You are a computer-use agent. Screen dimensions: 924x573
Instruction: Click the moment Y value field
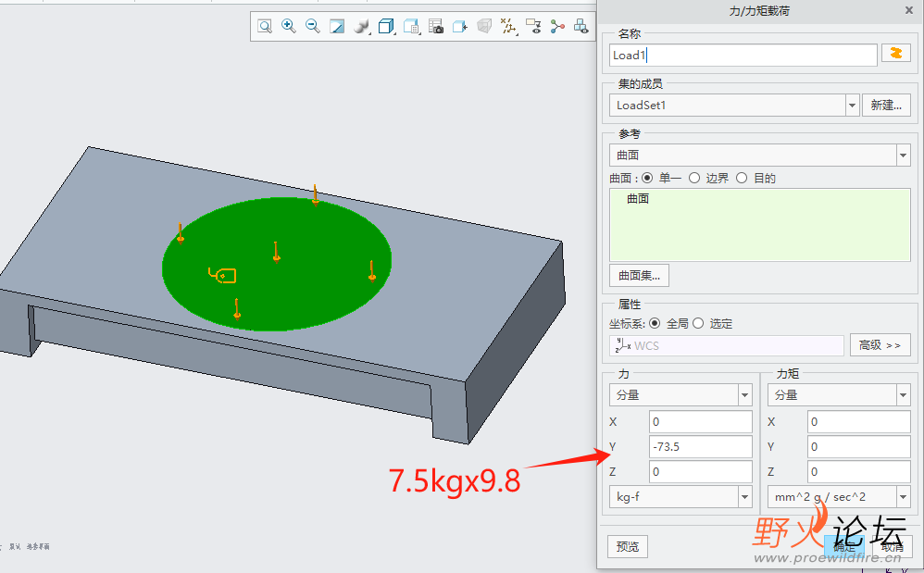pos(858,447)
